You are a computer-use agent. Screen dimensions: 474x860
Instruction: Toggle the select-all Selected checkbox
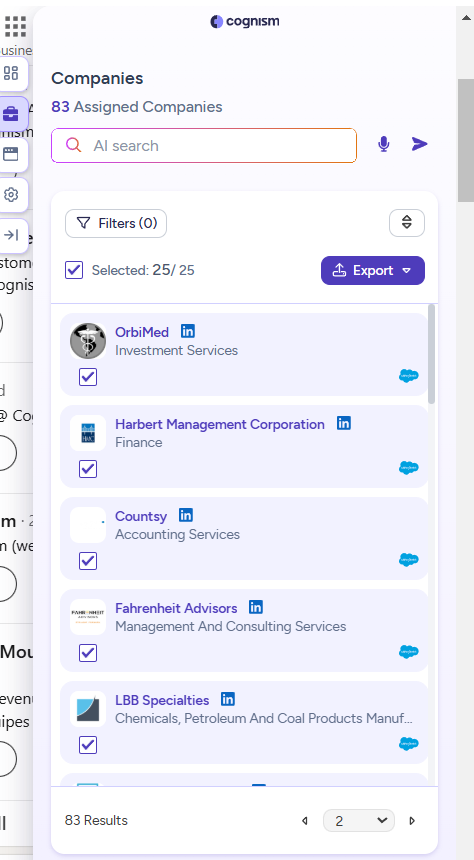pos(74,270)
